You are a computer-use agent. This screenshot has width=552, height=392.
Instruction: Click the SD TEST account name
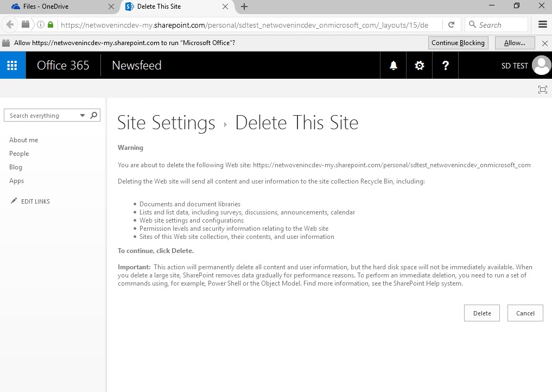coord(515,66)
